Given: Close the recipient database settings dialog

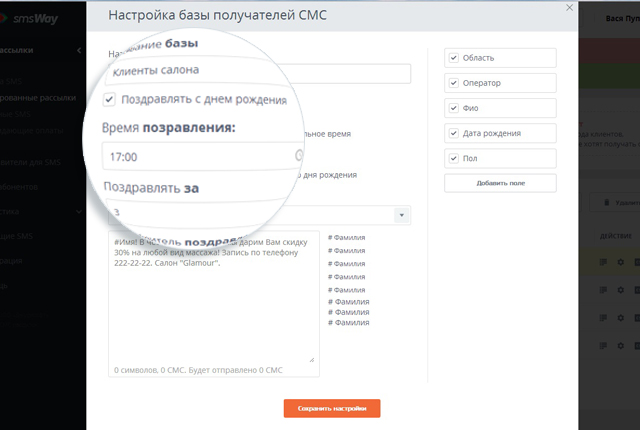Looking at the screenshot, I should [x=569, y=8].
